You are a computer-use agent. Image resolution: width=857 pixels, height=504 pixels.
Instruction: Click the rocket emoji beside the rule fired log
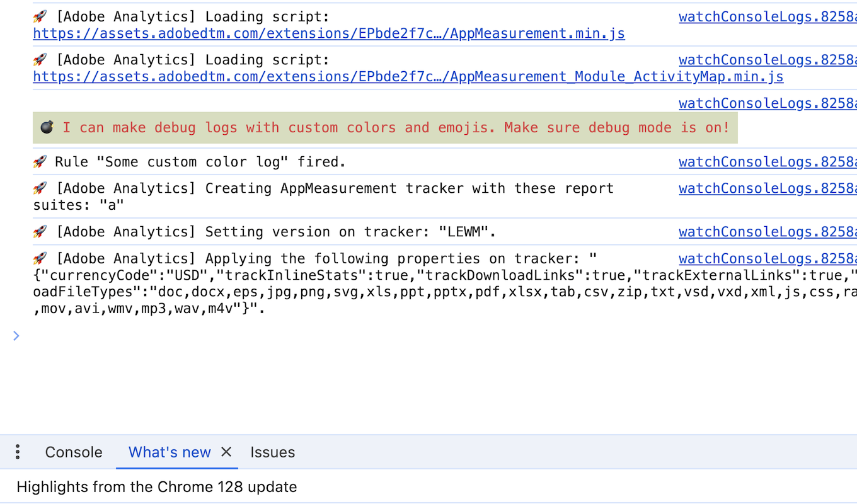pos(40,162)
